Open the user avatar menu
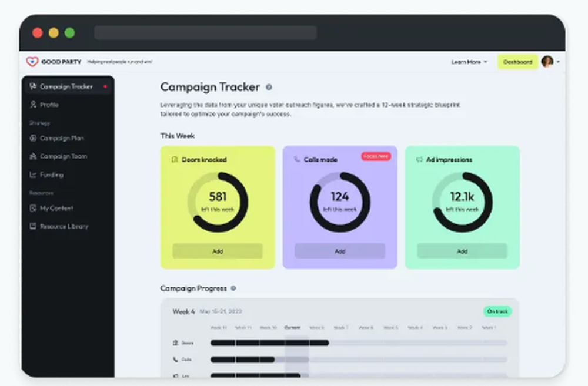The image size is (588, 386). (x=547, y=62)
